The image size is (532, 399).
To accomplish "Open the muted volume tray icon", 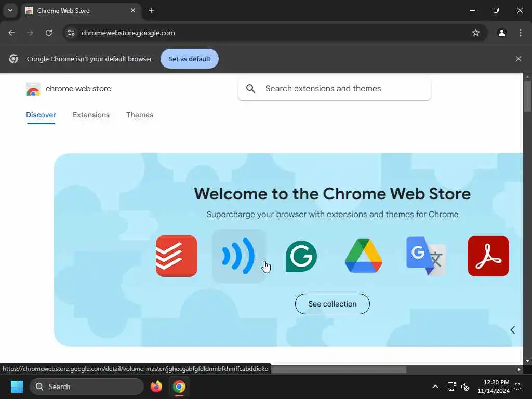I will 465,387.
